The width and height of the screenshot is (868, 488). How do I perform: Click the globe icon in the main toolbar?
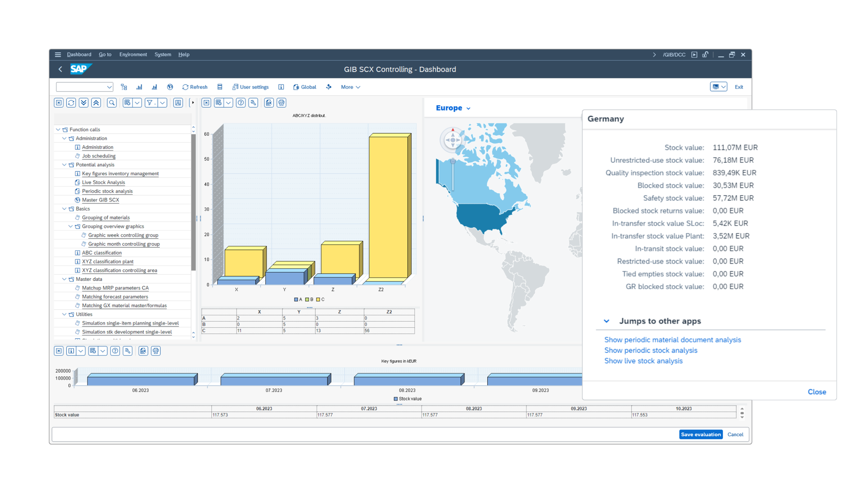170,87
